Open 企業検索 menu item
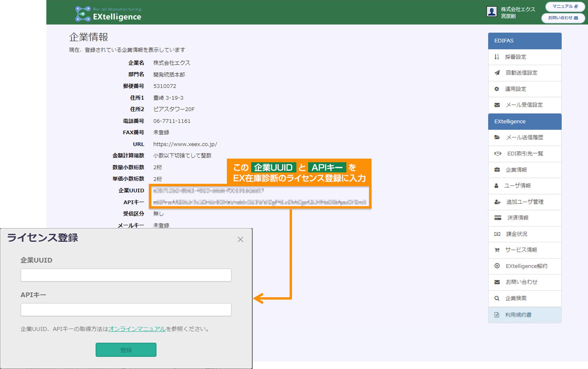This screenshot has height=369, width=588. coord(525,299)
